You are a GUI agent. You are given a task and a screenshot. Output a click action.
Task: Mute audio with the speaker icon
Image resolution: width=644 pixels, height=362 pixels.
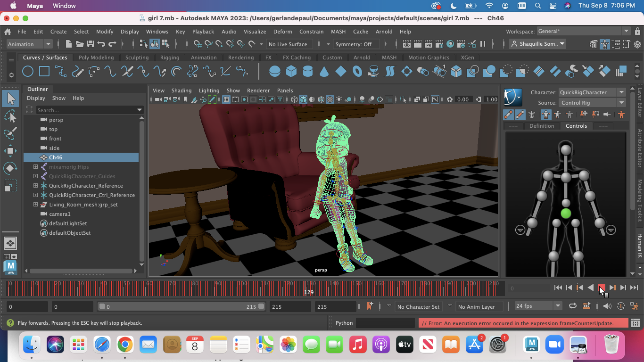point(607,306)
